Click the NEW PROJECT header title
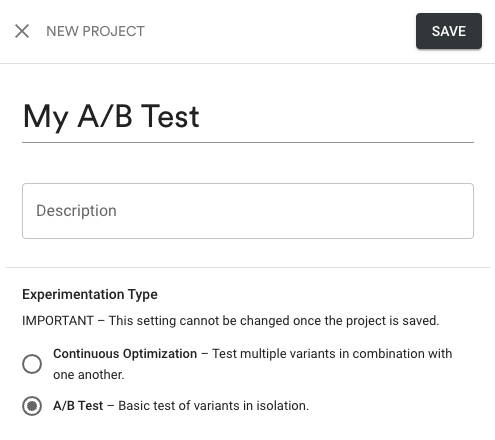 click(95, 31)
